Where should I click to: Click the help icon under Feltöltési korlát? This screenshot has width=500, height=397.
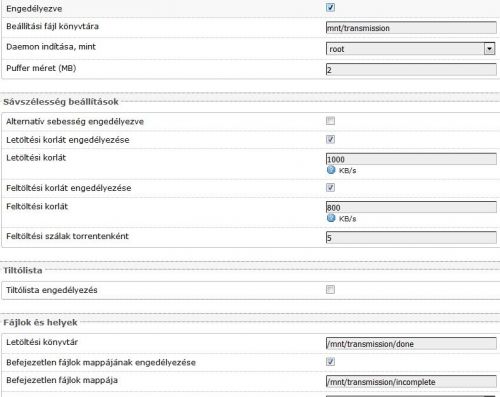click(x=331, y=218)
